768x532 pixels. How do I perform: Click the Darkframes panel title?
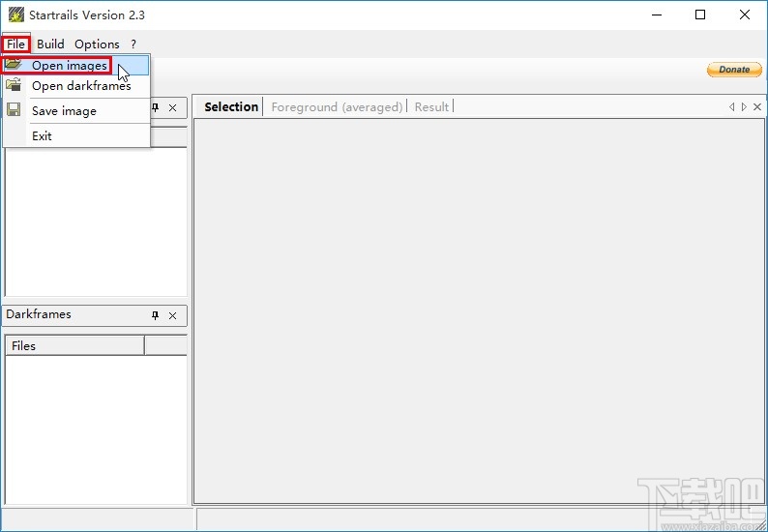(x=39, y=314)
